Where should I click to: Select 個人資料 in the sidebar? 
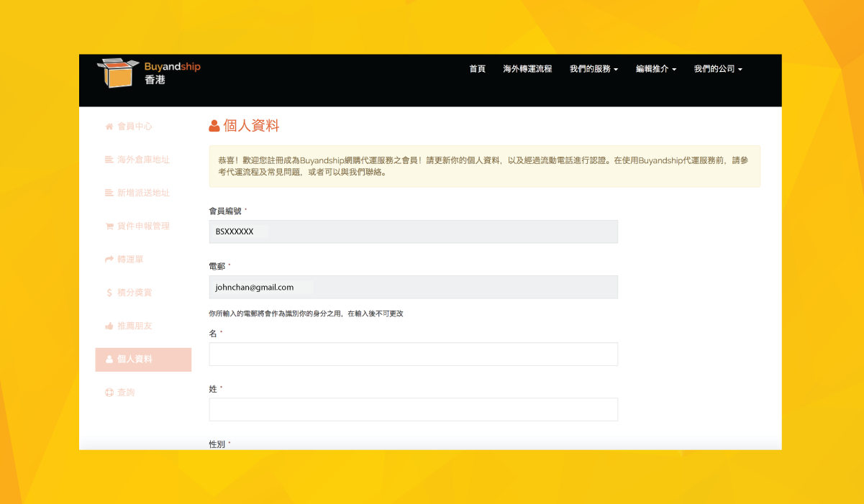click(143, 359)
